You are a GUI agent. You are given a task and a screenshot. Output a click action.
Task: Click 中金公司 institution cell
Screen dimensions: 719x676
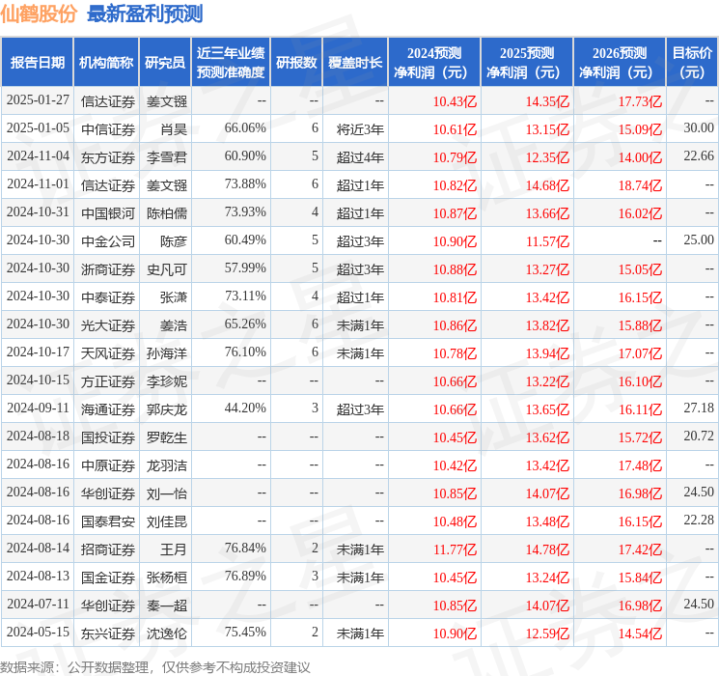click(x=108, y=242)
